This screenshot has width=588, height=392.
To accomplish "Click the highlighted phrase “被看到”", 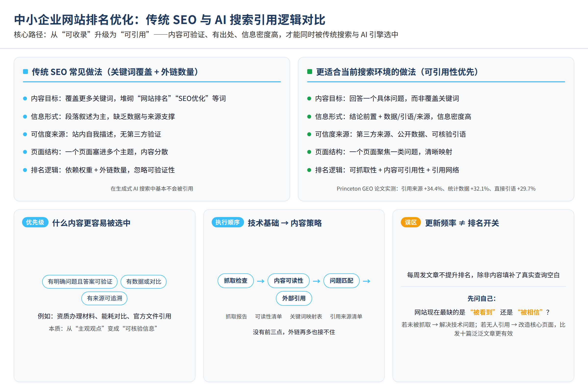I will [482, 312].
